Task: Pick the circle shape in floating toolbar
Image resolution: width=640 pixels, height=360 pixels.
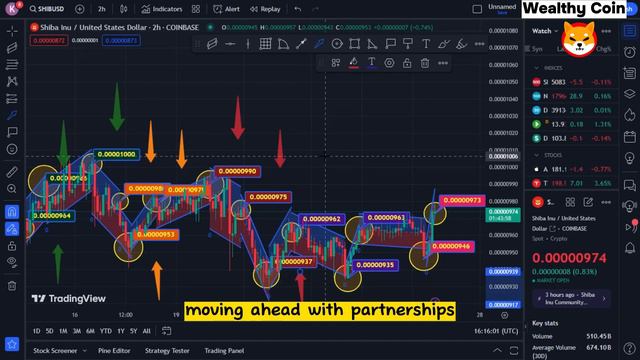Action: click(x=337, y=44)
